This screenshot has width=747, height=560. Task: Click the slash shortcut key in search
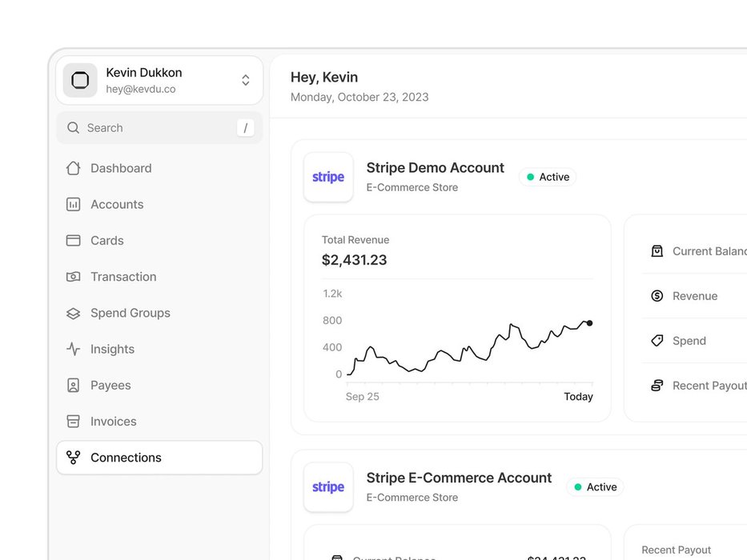click(x=246, y=128)
